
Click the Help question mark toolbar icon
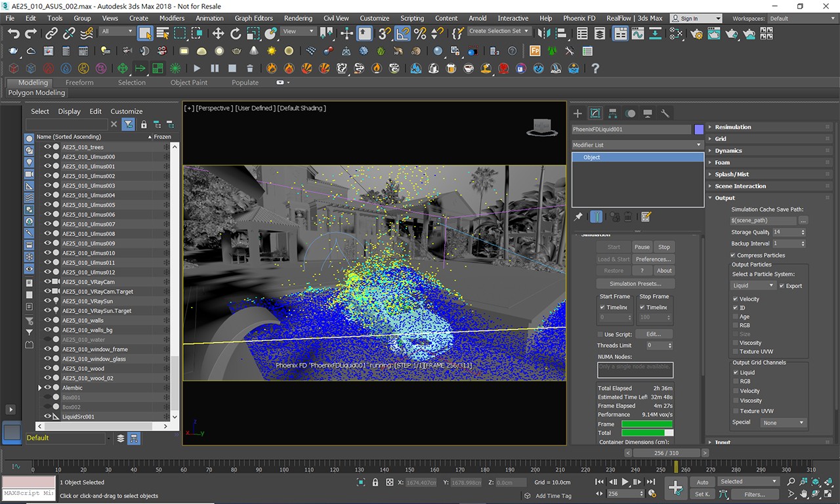coord(595,68)
